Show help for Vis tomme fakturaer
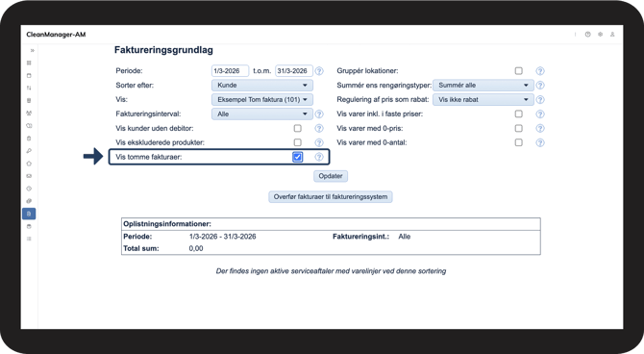Screen dimensions: 644x354 tap(319, 157)
